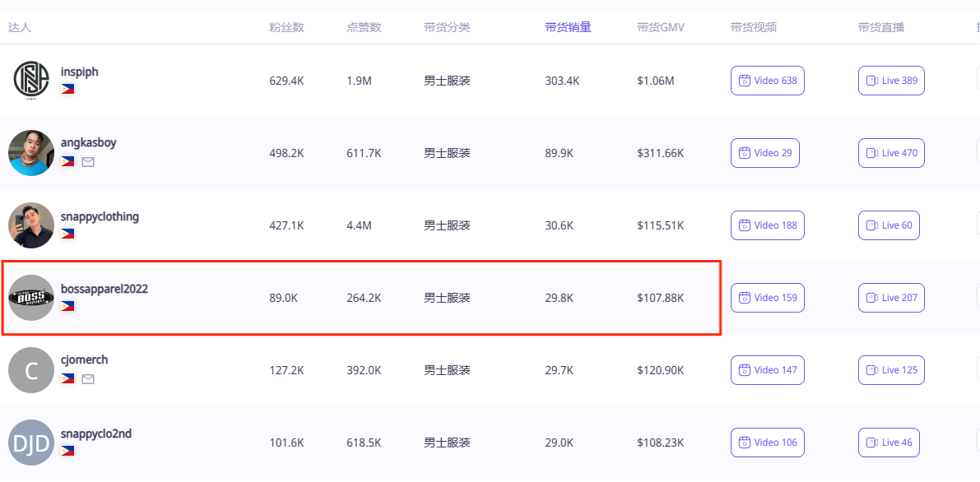Open the Live 125 button for cjomerch
This screenshot has height=482, width=980.
(890, 370)
